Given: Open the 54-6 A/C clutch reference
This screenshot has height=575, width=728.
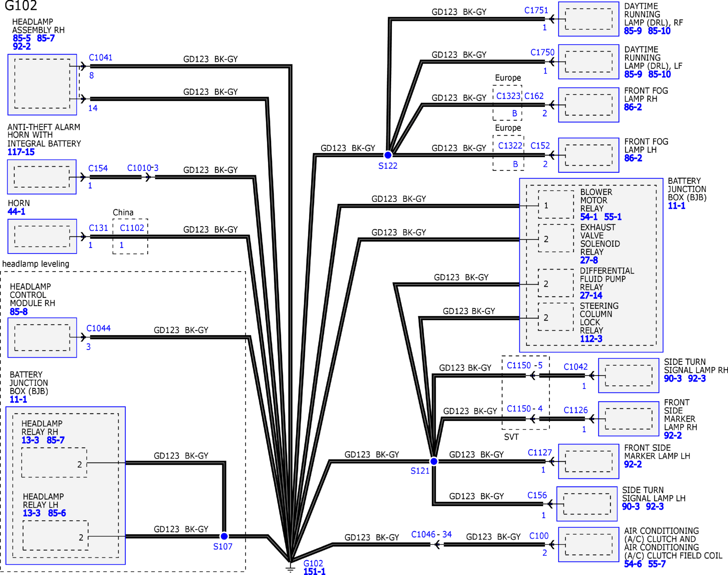Looking at the screenshot, I should click(x=633, y=564).
